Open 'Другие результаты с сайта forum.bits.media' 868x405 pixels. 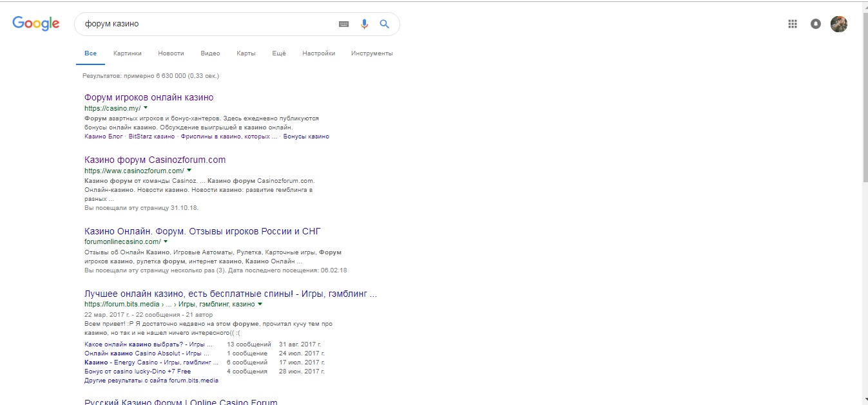coord(151,381)
